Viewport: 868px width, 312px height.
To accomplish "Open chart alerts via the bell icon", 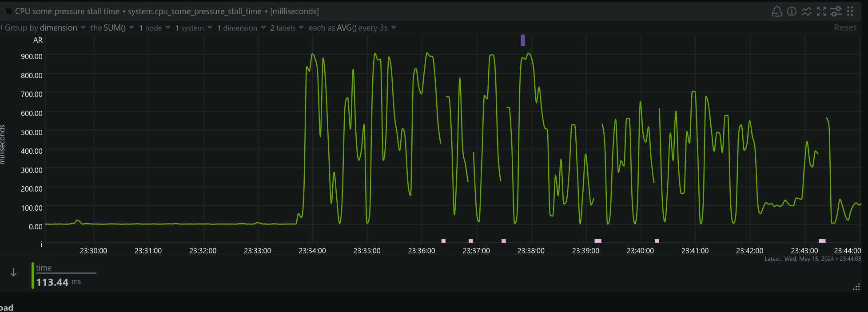I will pos(776,12).
